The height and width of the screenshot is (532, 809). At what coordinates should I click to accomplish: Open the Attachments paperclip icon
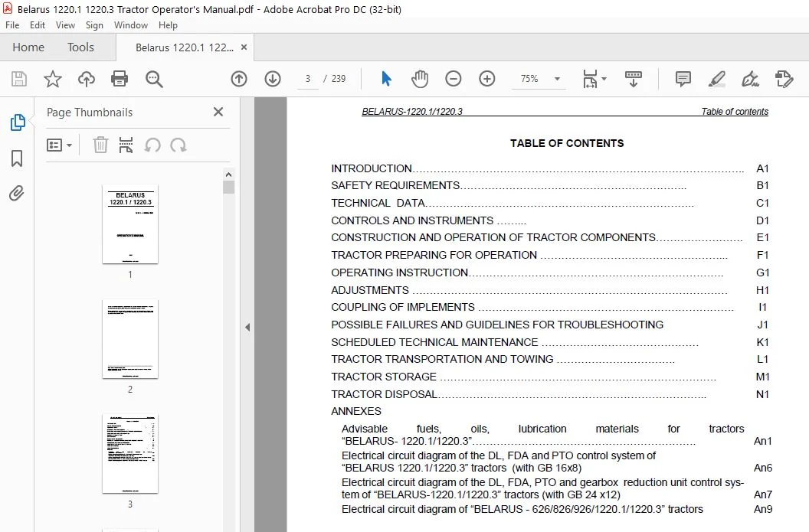pyautogui.click(x=17, y=194)
